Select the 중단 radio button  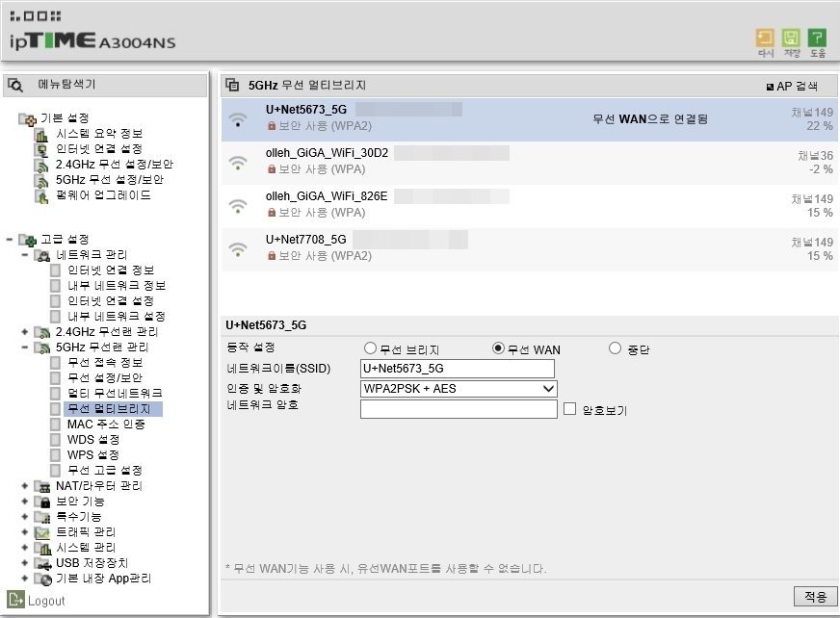tap(615, 348)
